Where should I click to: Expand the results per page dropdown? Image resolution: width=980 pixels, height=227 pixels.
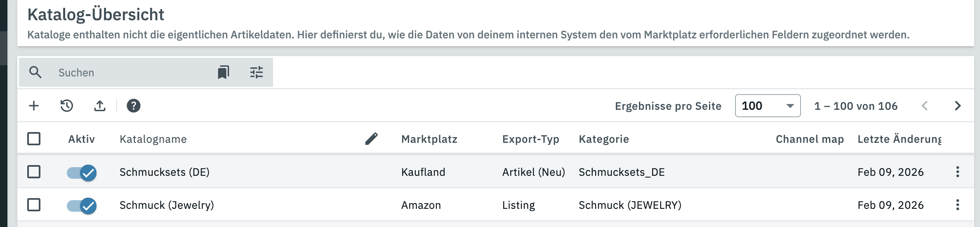768,106
